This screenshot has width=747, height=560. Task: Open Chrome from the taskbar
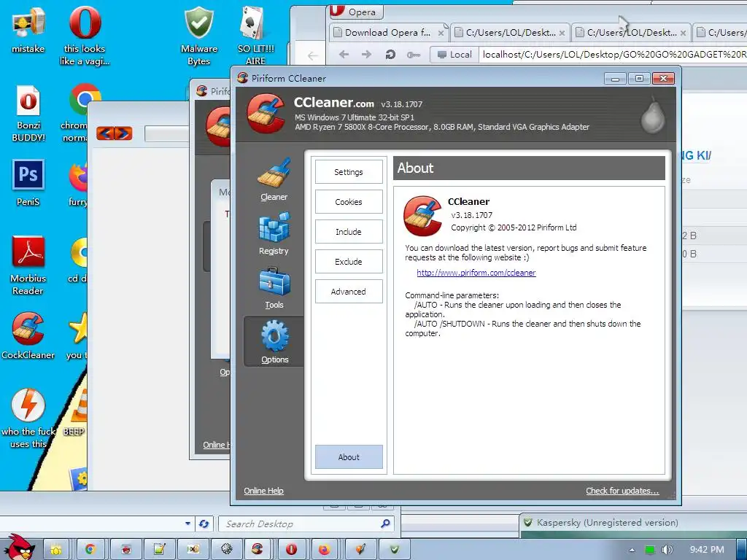[x=90, y=549]
